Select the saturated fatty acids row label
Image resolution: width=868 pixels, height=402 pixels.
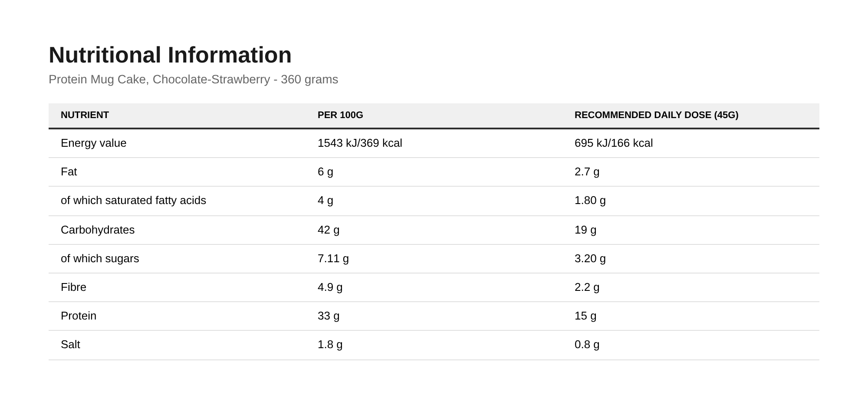click(x=133, y=201)
